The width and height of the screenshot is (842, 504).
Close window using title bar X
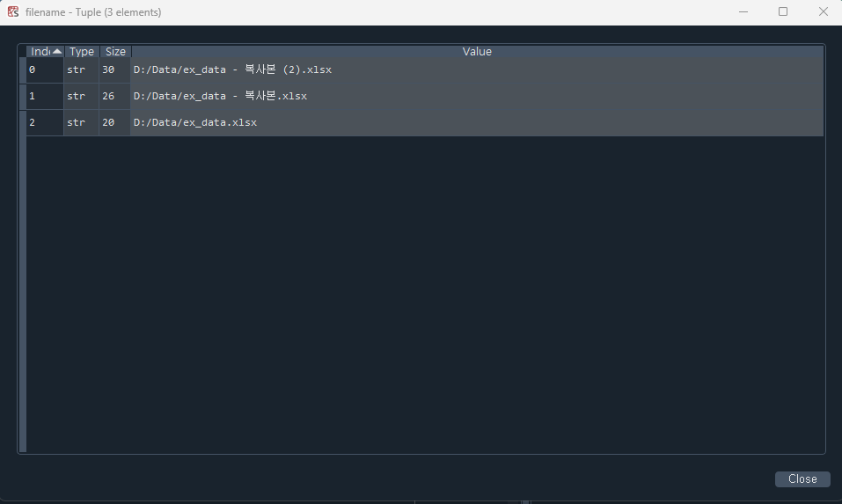click(x=823, y=11)
